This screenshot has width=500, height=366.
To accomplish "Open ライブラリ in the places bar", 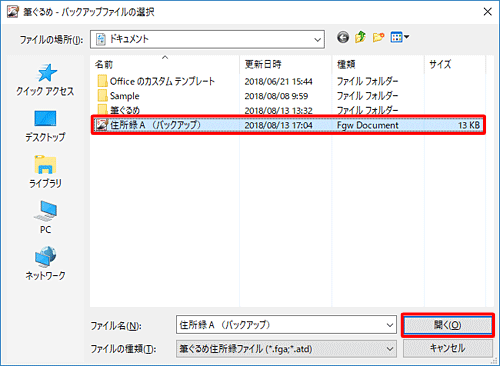I will coord(45,172).
